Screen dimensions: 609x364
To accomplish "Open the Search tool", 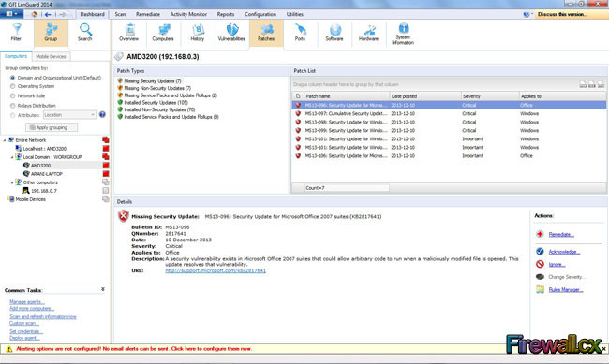I will [x=84, y=33].
